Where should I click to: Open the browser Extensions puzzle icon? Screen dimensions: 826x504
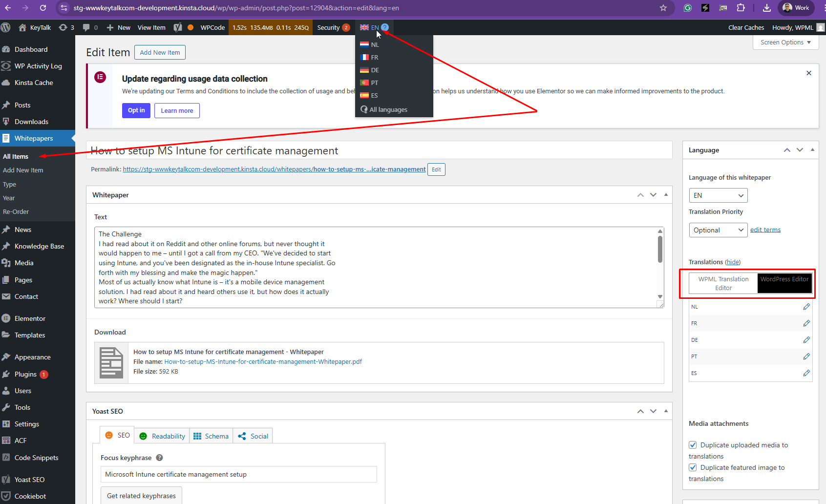pos(741,8)
